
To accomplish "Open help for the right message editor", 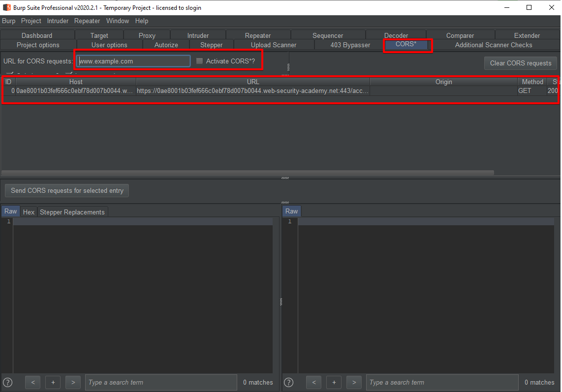I will click(x=288, y=382).
